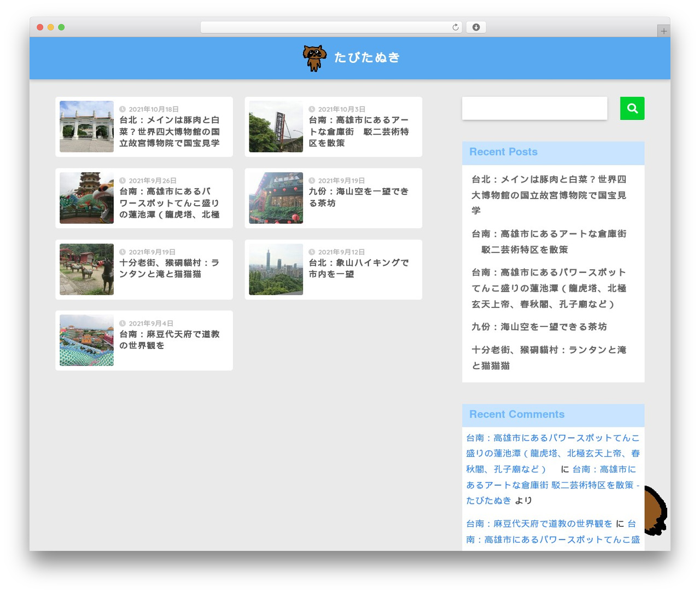700x593 pixels.
Task: Focus the sidebar search text field
Action: coord(534,108)
